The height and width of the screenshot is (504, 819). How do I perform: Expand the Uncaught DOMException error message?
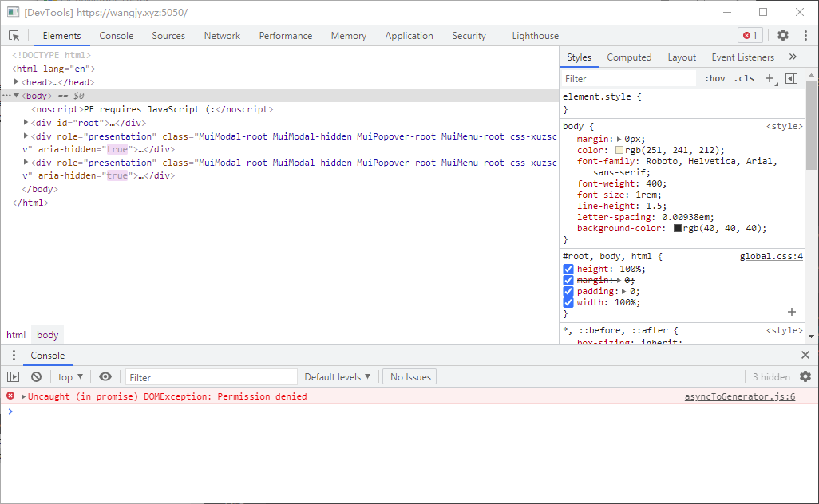[23, 396]
